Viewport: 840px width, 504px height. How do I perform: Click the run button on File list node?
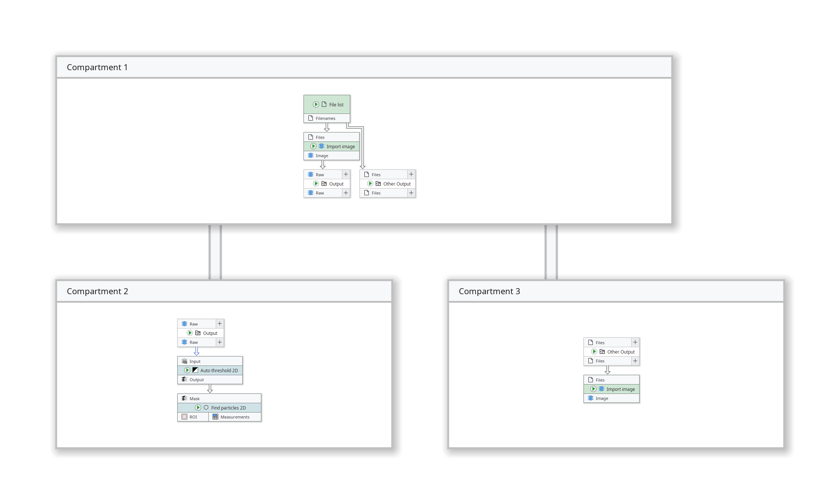click(316, 105)
